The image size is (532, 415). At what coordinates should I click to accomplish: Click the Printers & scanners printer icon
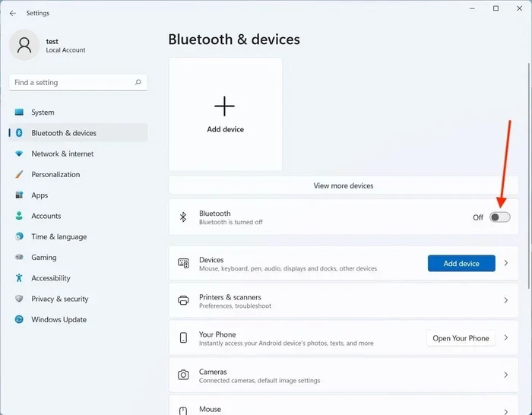pos(183,300)
